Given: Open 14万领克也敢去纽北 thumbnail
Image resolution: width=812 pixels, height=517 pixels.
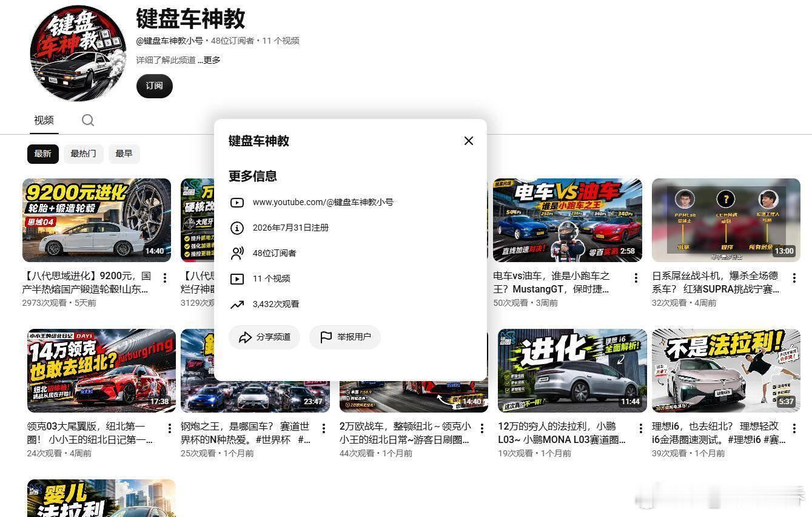Looking at the screenshot, I should 101,371.
